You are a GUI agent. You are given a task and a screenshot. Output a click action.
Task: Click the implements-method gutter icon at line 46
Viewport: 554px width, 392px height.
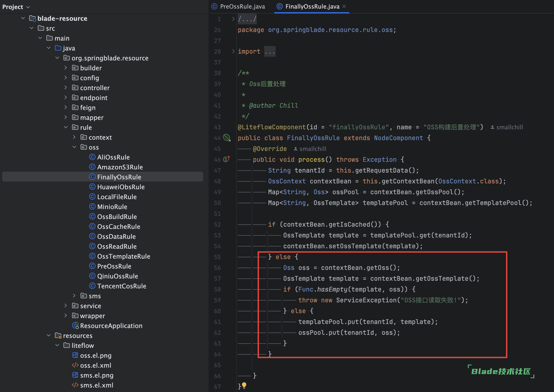click(226, 159)
